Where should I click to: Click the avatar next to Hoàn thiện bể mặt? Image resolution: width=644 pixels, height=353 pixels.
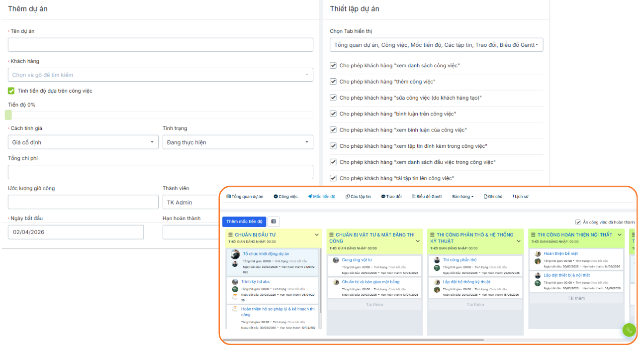pos(538,254)
